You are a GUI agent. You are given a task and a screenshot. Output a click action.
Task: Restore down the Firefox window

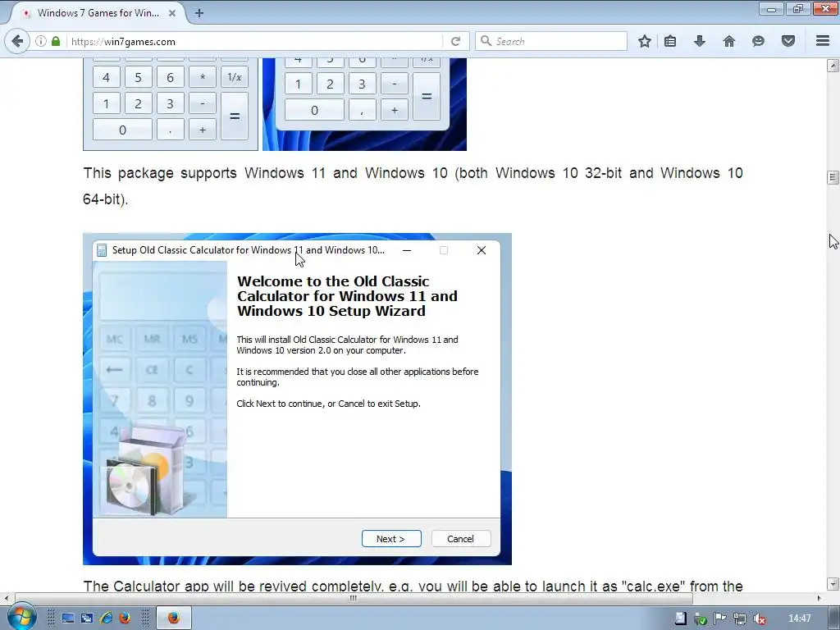pos(798,8)
